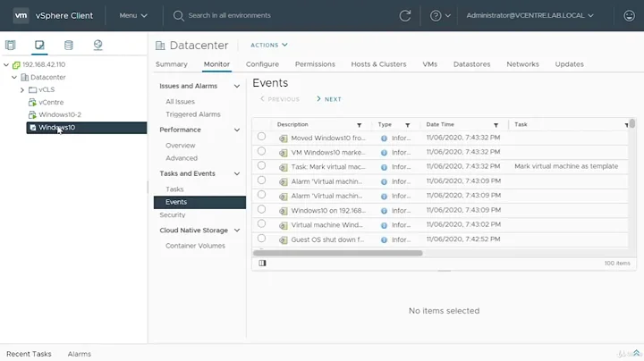Image resolution: width=644 pixels, height=361 pixels.
Task: Collapse the Cloud Native Storage section
Action: pos(237,231)
